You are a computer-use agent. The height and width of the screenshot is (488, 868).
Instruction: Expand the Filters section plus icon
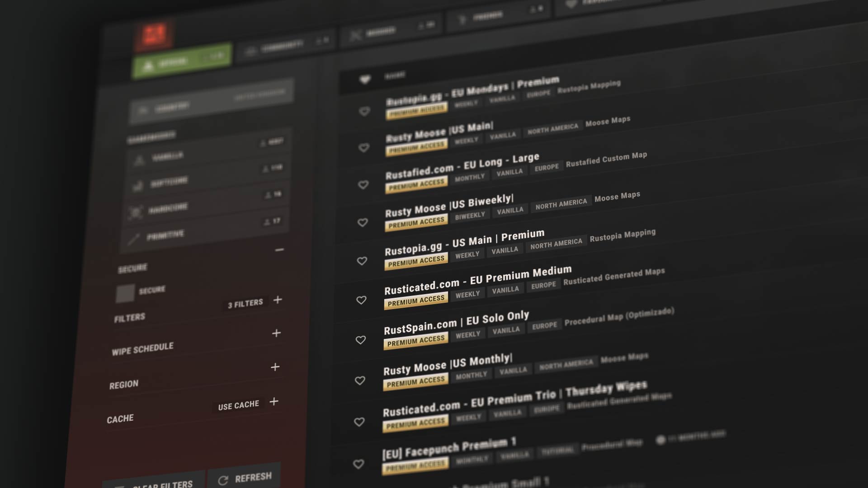[278, 300]
